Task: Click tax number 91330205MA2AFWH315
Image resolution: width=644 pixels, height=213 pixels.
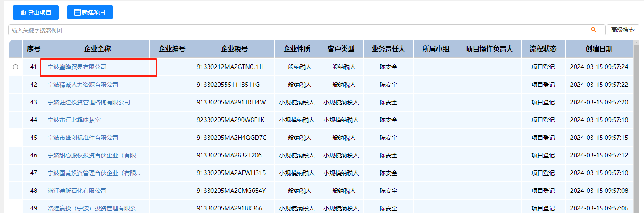Action: point(231,173)
